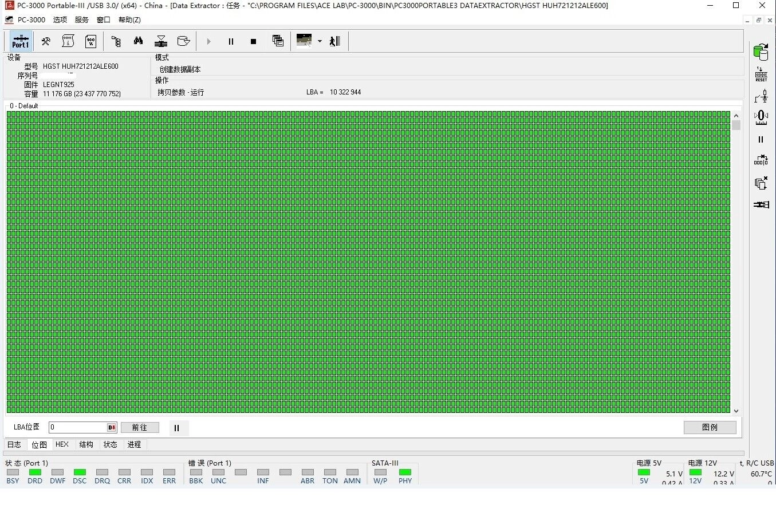Click the sector map scrollbar up arrow
This screenshot has width=776, height=532.
tap(736, 116)
